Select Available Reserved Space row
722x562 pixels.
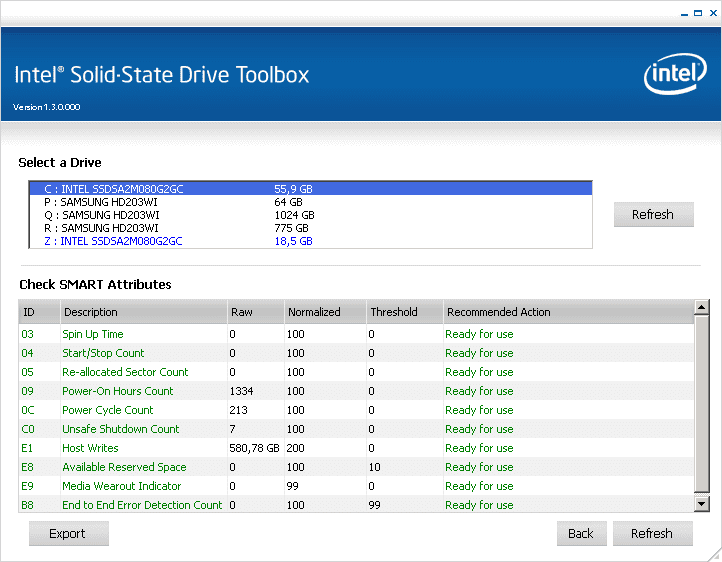[356, 467]
